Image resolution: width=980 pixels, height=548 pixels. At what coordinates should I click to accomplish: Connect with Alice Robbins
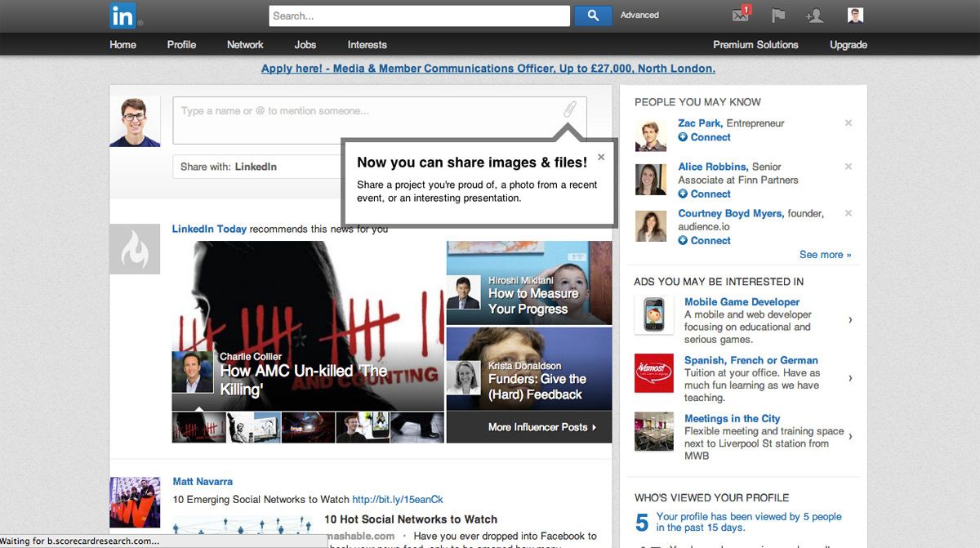[x=704, y=194]
